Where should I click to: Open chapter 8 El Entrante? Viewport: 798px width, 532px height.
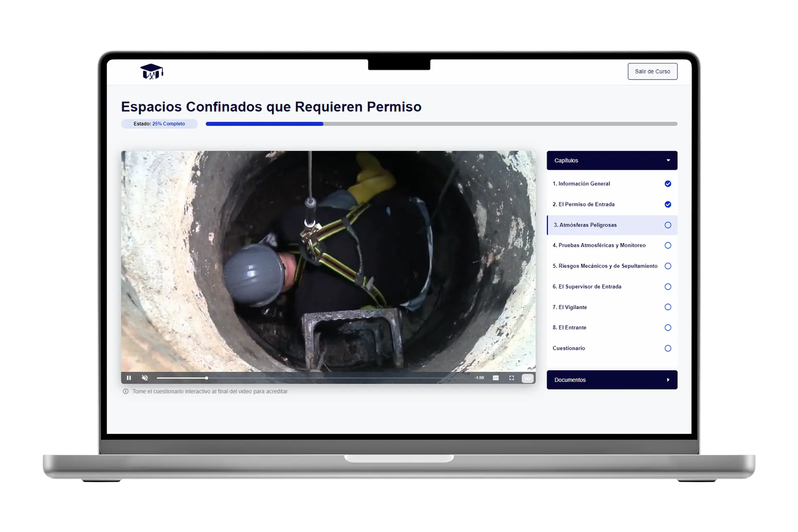click(569, 328)
